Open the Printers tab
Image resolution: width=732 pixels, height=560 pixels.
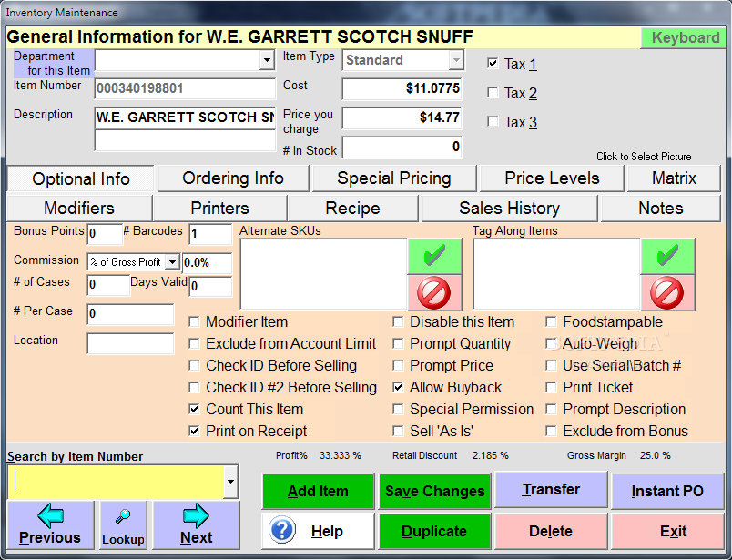tap(220, 208)
